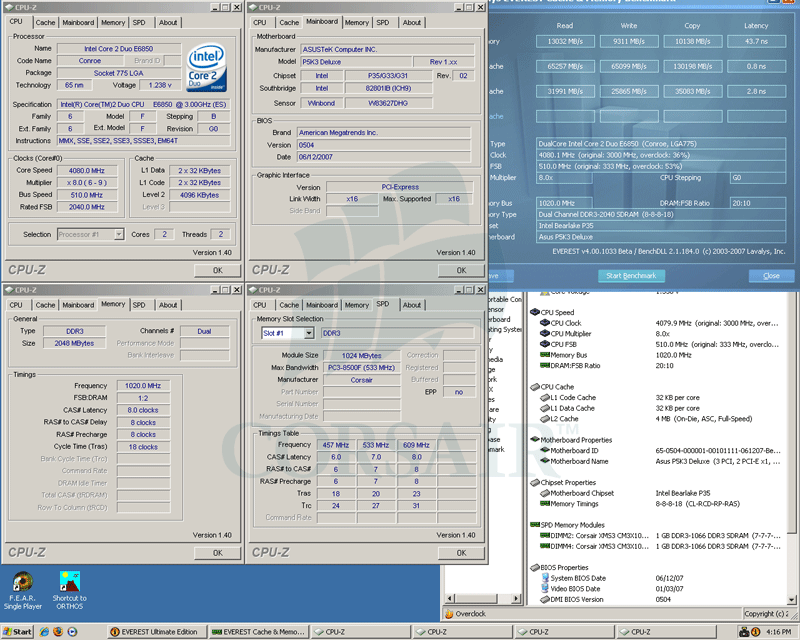
Task: Click the PC3-8500F Max Bandwidth field
Action: 361,367
